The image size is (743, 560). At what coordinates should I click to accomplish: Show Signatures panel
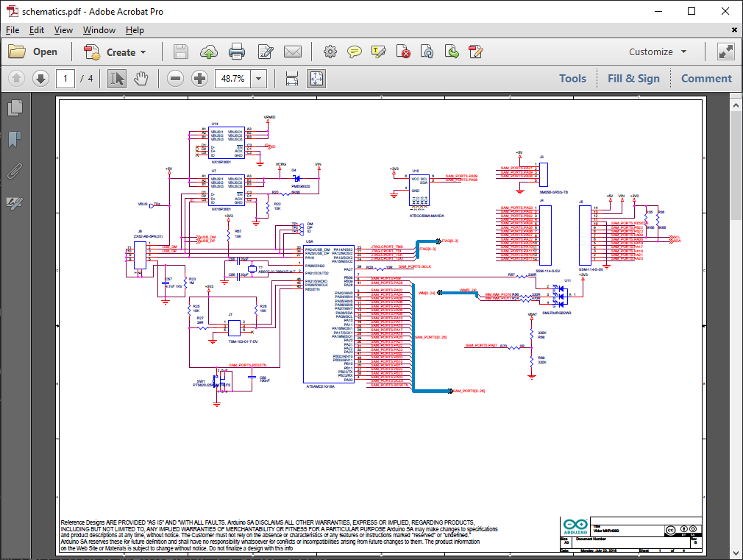15,203
